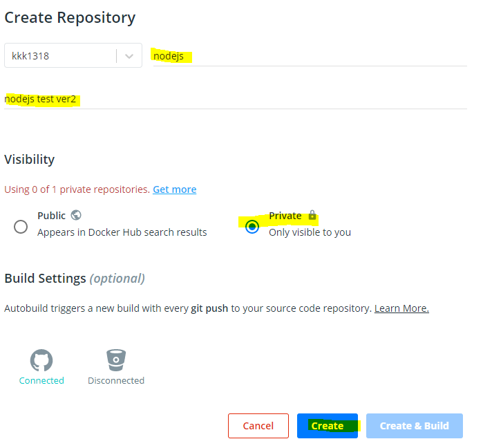This screenshot has width=483, height=448.
Task: Click the globe icon next to Public
Action: [76, 215]
